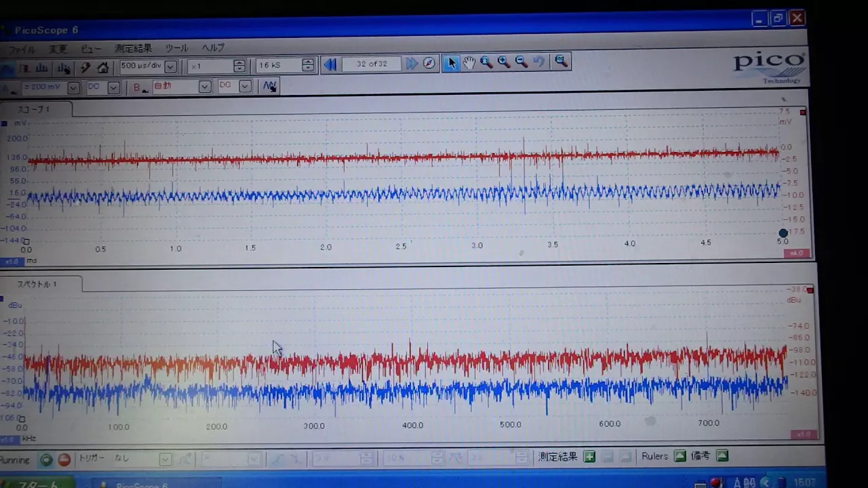The image size is (868, 488).
Task: Click the blue offset handle on scope right axis
Action: point(783,233)
